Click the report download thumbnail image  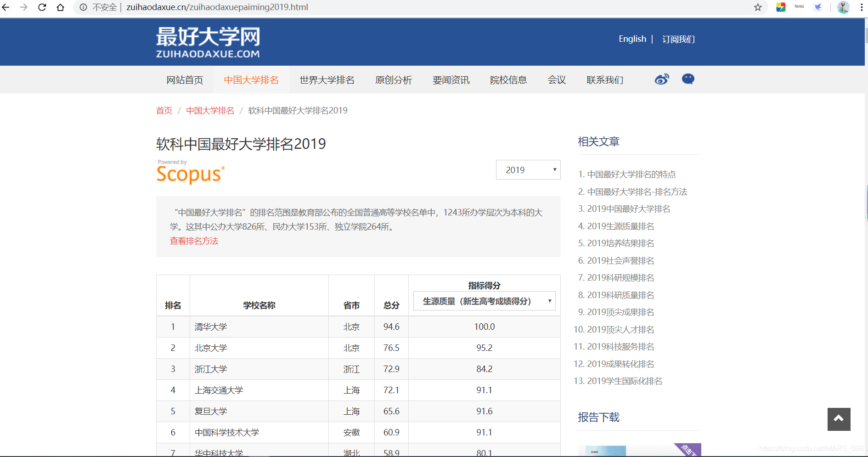[x=639, y=450]
